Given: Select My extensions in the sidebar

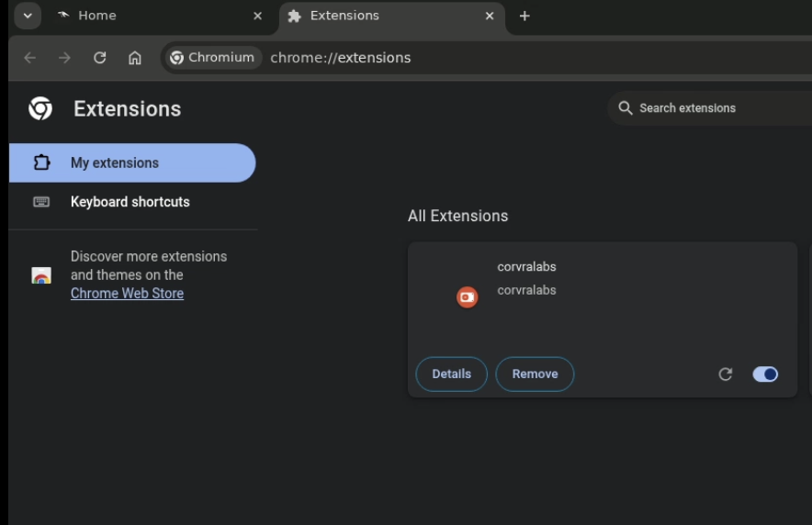Looking at the screenshot, I should tap(132, 163).
